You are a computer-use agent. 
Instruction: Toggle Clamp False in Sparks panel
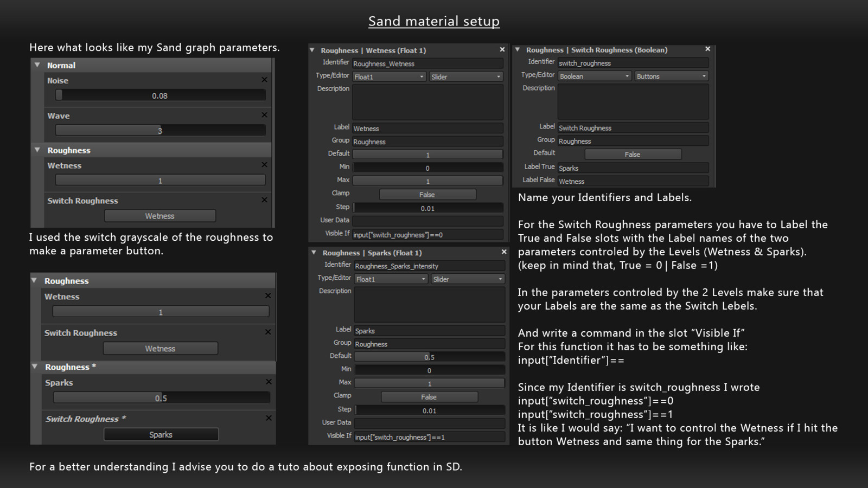tap(429, 397)
